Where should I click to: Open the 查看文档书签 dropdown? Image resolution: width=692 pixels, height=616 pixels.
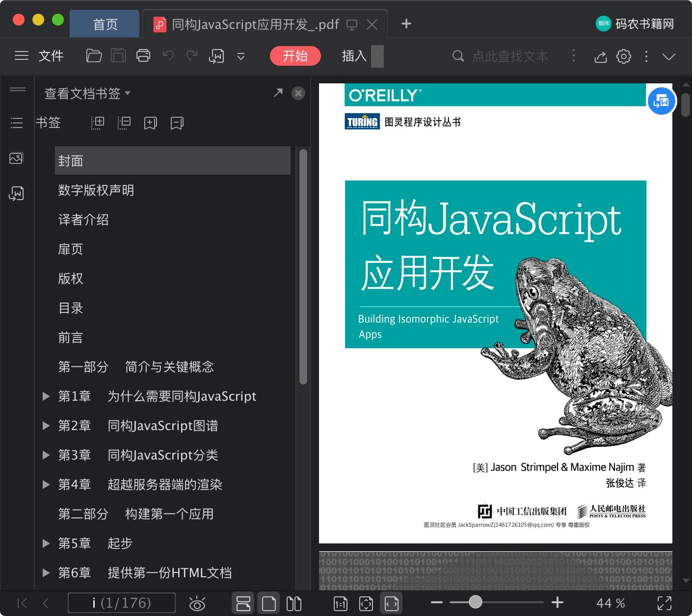(x=87, y=93)
